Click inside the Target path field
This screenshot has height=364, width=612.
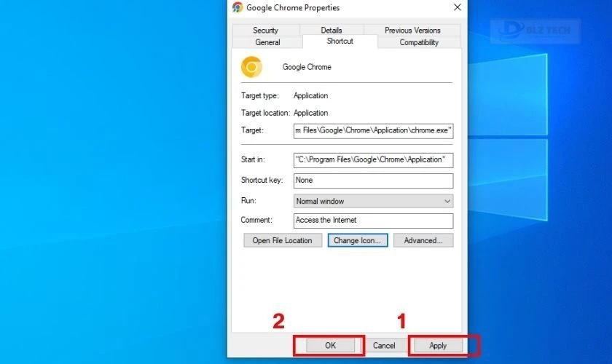[373, 131]
